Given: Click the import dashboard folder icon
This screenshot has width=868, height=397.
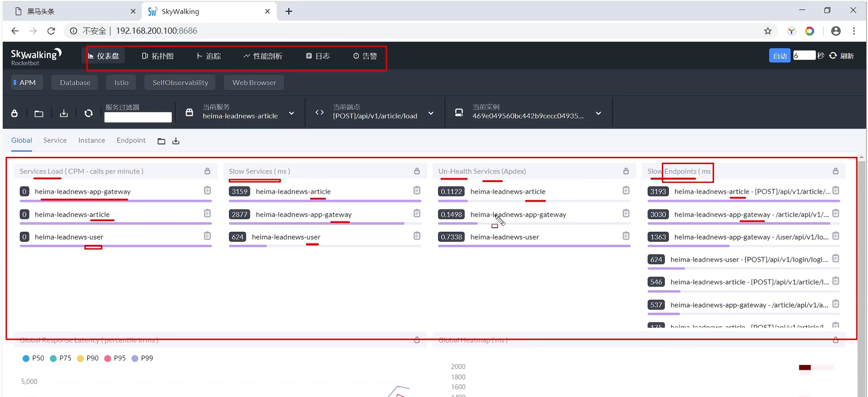Looking at the screenshot, I should (39, 114).
